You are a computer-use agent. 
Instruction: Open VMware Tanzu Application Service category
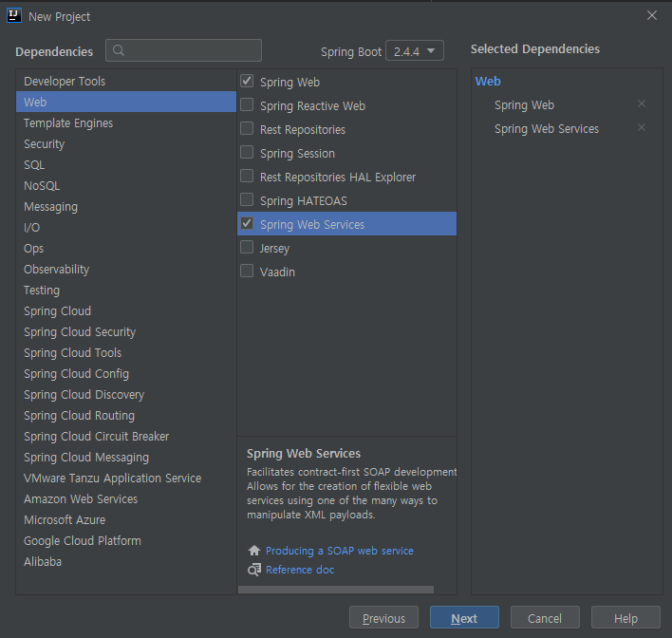pos(126,478)
